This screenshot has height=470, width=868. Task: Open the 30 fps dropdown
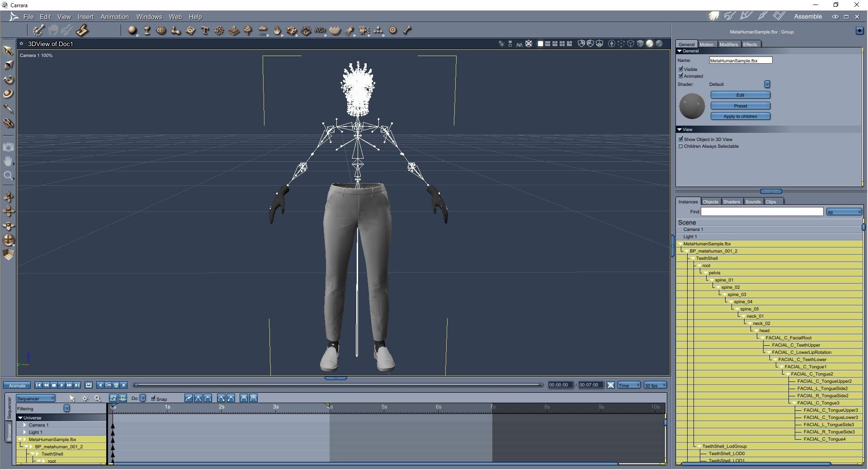pos(655,385)
